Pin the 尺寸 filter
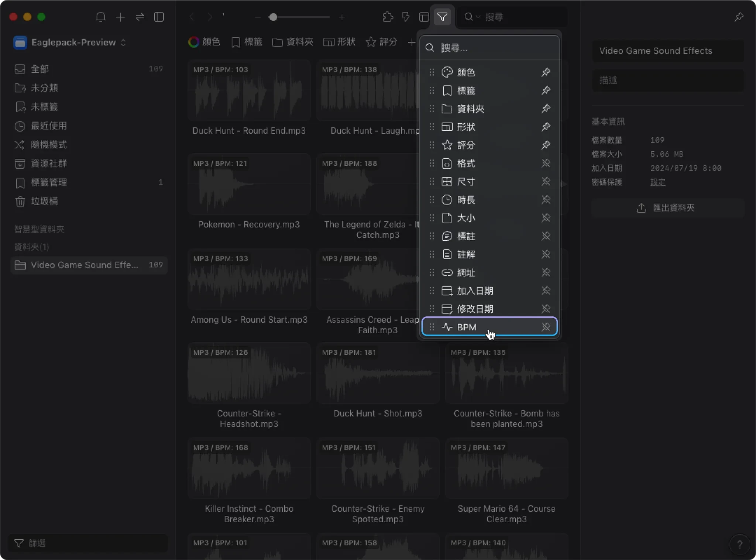The height and width of the screenshot is (560, 756). pyautogui.click(x=546, y=181)
